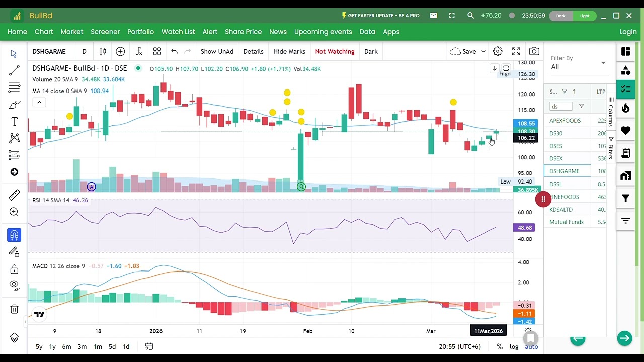Open the receipt icon in the sidebar

626,153
